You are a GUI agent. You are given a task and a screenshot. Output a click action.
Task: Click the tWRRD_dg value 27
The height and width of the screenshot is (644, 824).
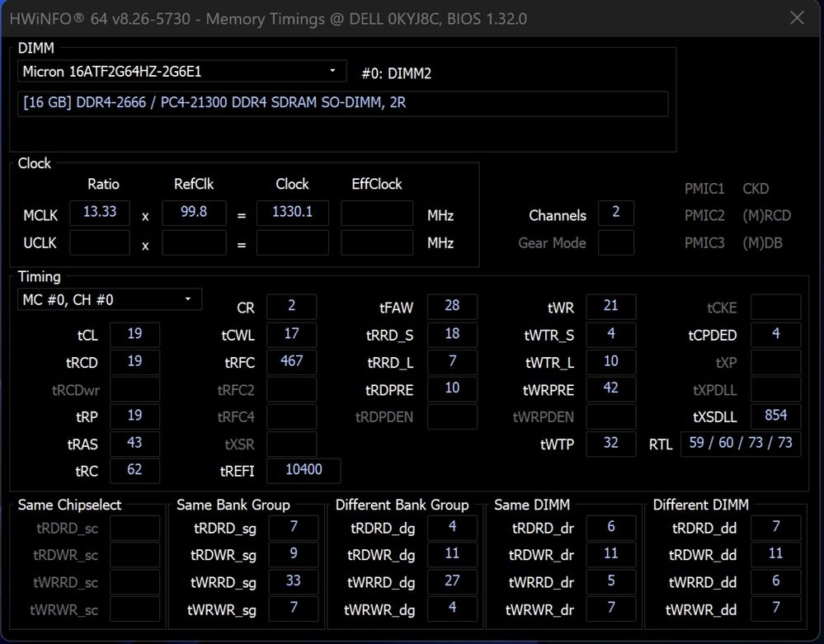pos(452,582)
